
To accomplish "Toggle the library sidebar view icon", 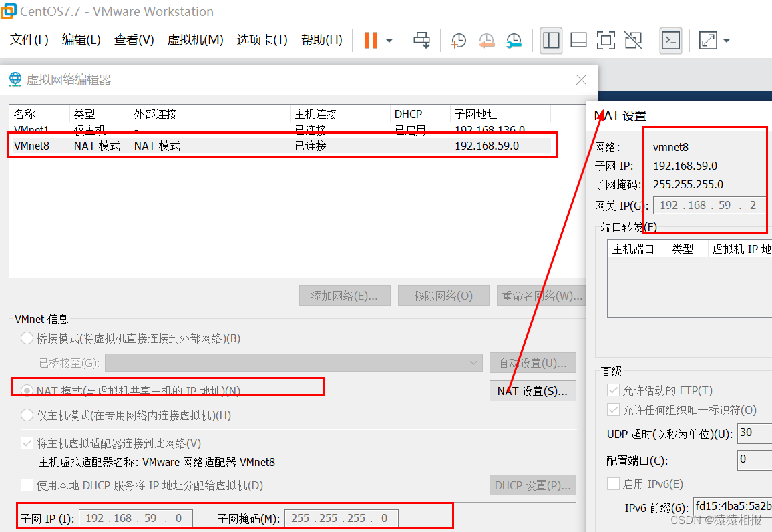I will [x=551, y=40].
